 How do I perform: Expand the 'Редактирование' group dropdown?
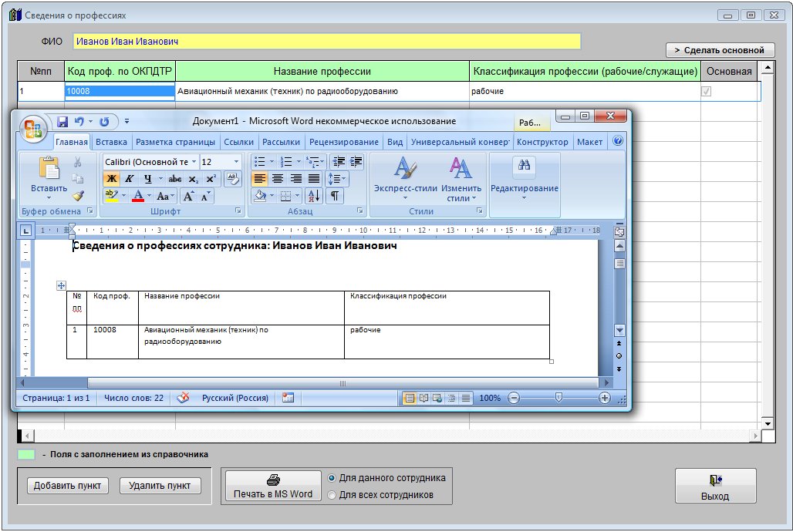[x=524, y=198]
